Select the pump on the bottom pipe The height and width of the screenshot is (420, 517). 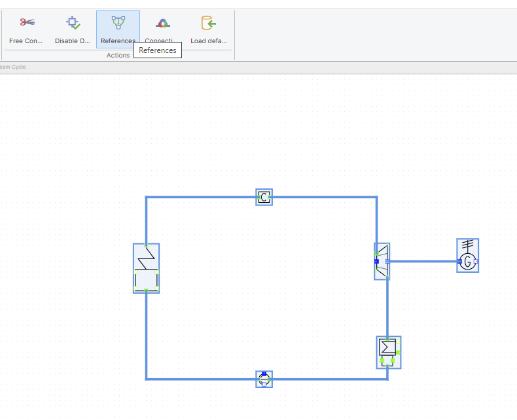264,379
